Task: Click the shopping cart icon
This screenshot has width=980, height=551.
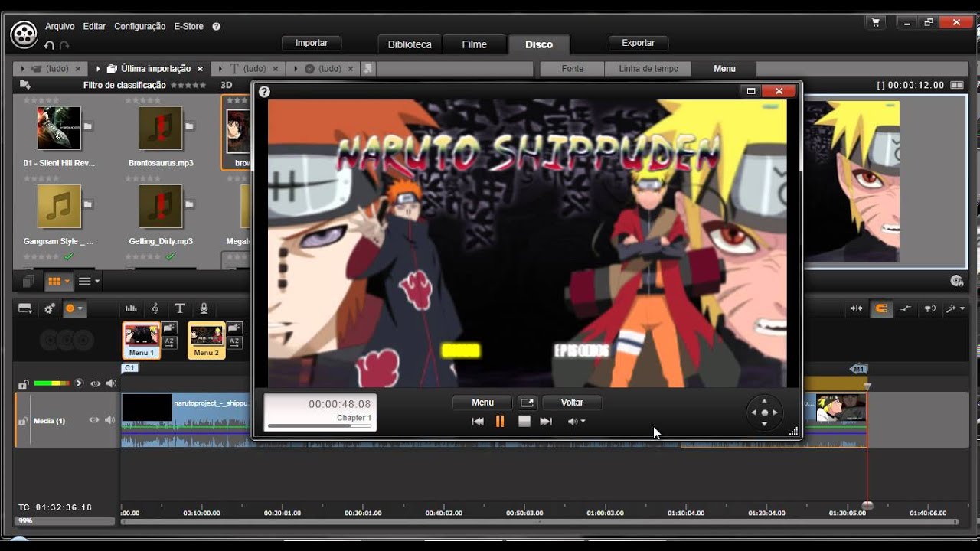Action: coord(876,23)
